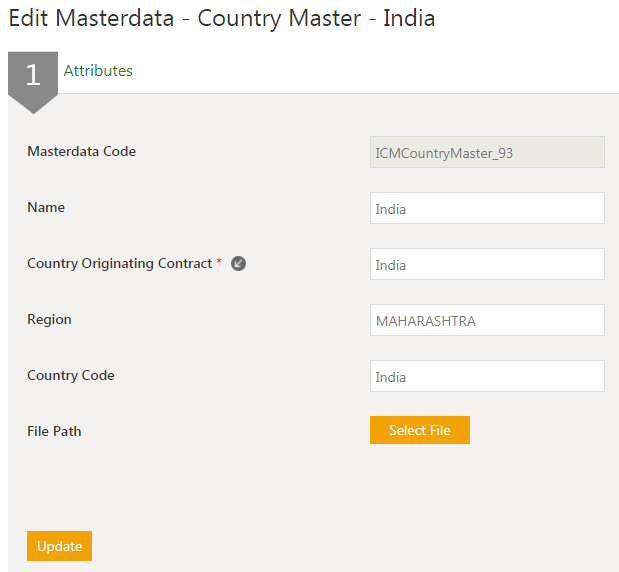Image resolution: width=619 pixels, height=572 pixels.
Task: Click the word India in the page title
Action: (x=409, y=19)
